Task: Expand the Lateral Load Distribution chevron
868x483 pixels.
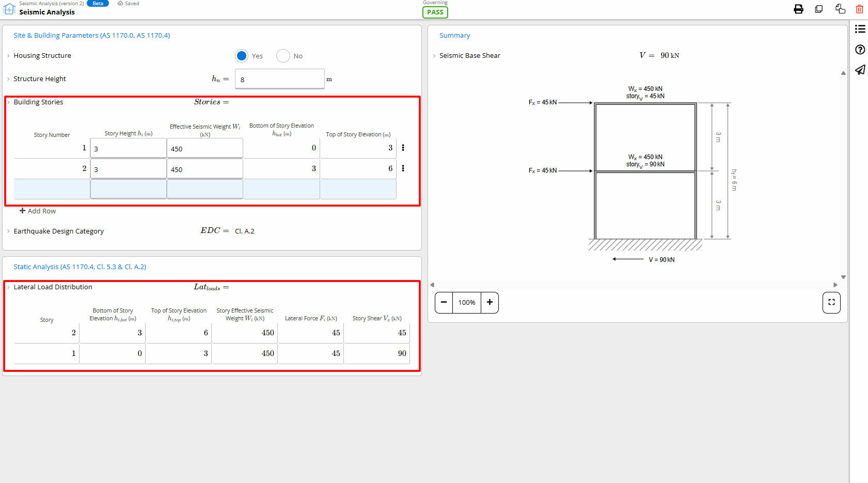Action: [x=8, y=287]
